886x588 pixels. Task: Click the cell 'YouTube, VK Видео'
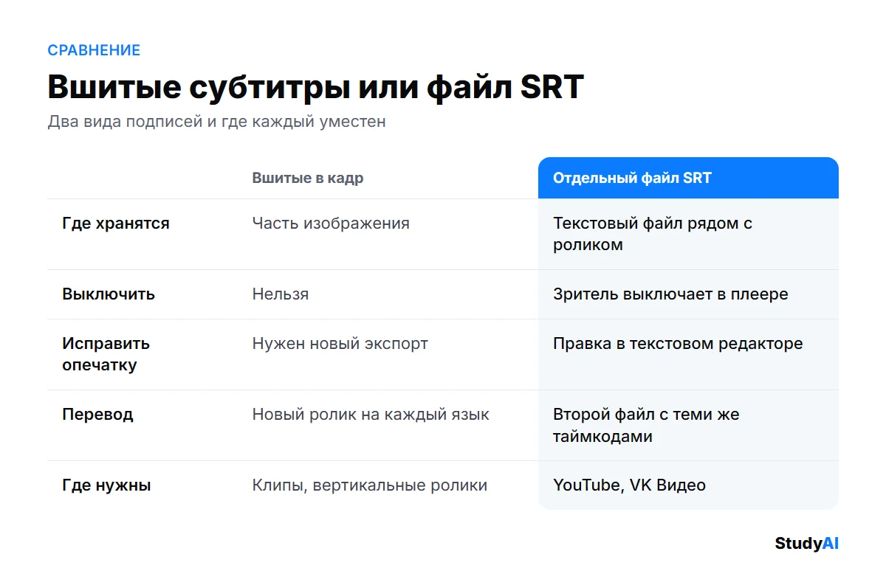coord(629,485)
